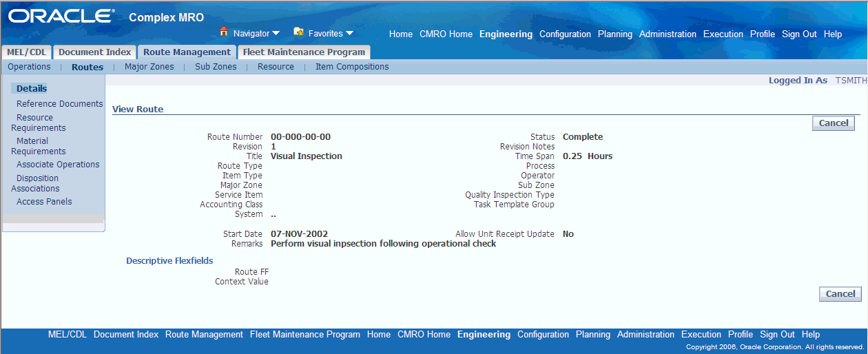Click the Navigator house icon
The image size is (868, 354).
point(224,32)
